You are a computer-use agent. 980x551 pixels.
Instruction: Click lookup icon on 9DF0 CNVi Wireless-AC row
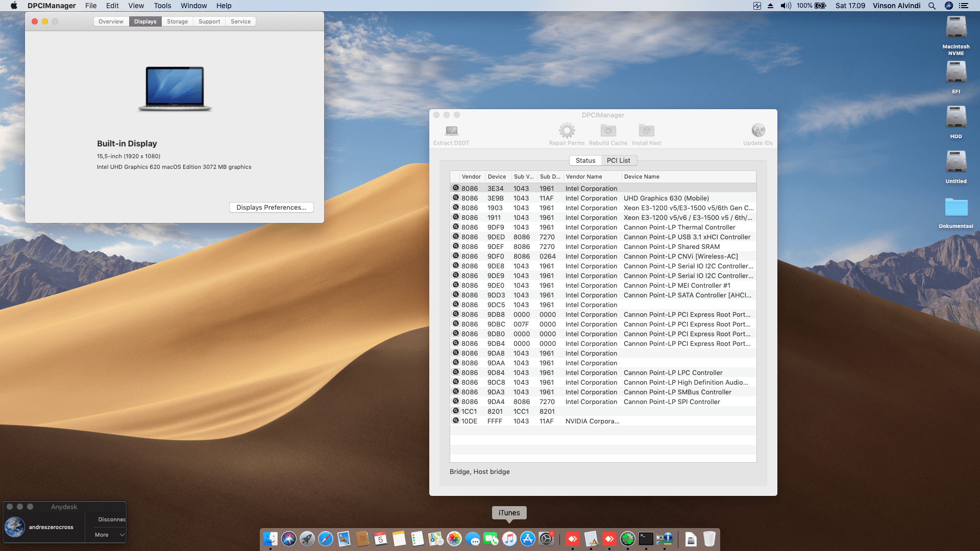click(x=456, y=256)
